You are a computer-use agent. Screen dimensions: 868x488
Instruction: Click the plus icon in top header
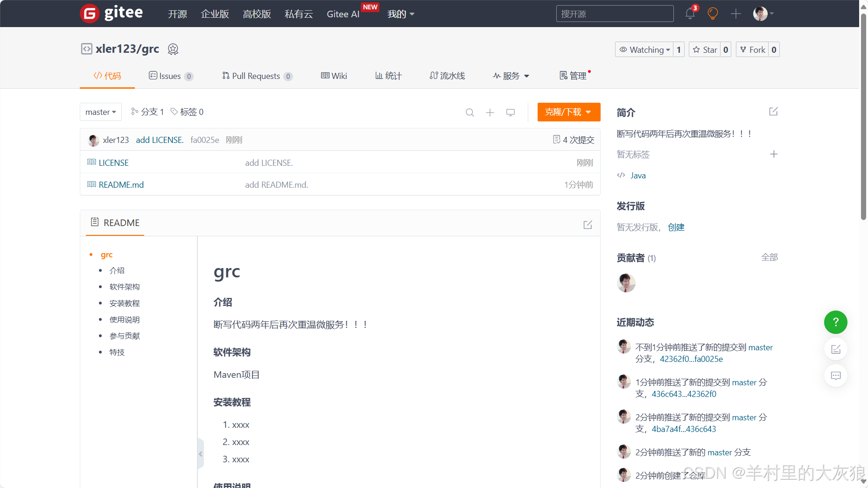tap(736, 14)
